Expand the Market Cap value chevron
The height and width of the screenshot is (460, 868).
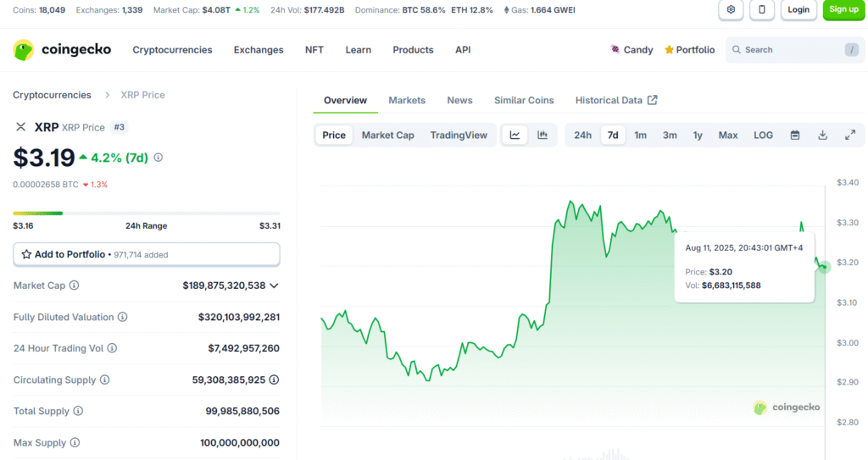pyautogui.click(x=274, y=285)
